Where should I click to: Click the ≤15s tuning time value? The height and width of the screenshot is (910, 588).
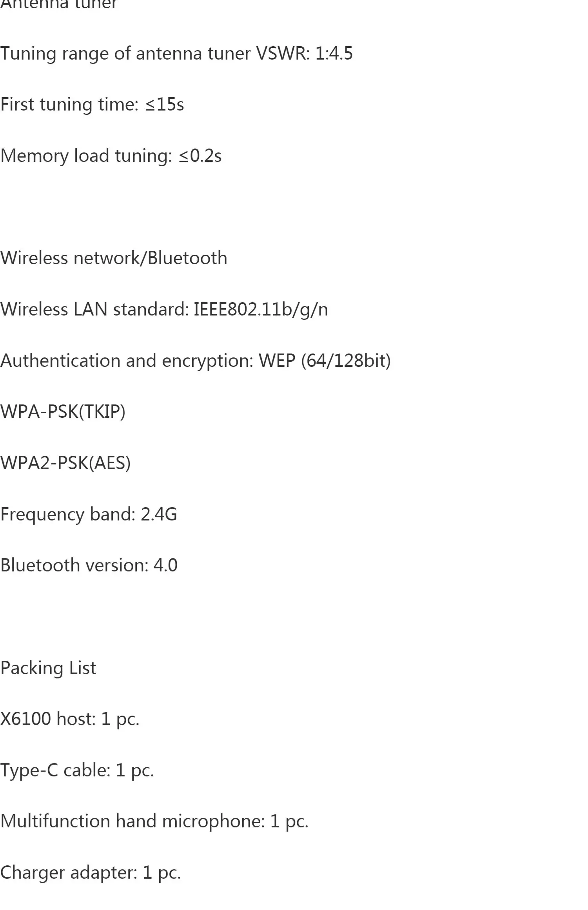(165, 105)
